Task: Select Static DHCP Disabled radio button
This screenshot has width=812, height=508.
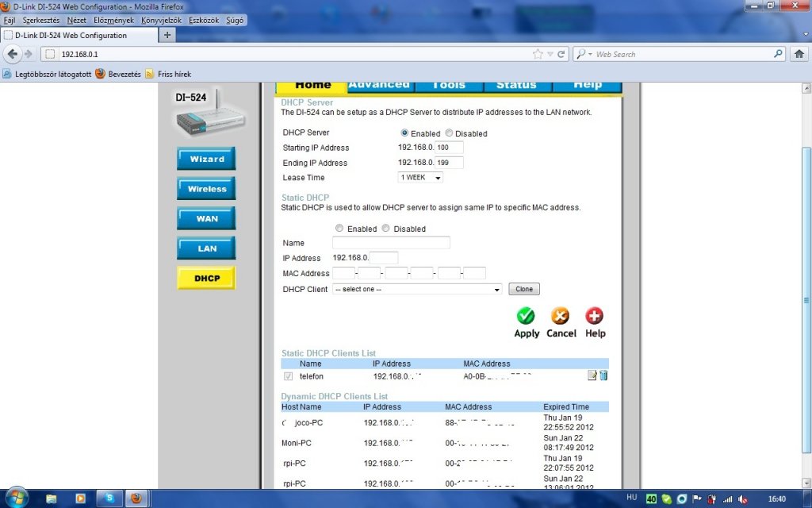Action: point(386,228)
